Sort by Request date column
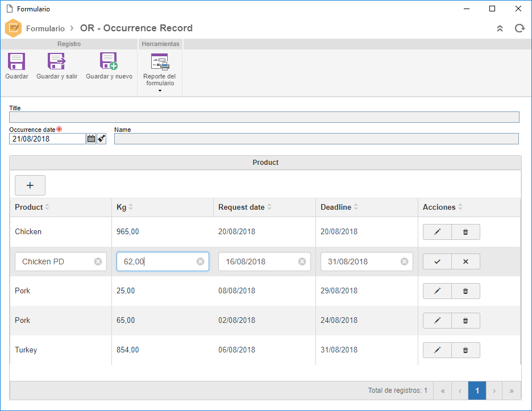This screenshot has width=532, height=411. click(x=269, y=207)
